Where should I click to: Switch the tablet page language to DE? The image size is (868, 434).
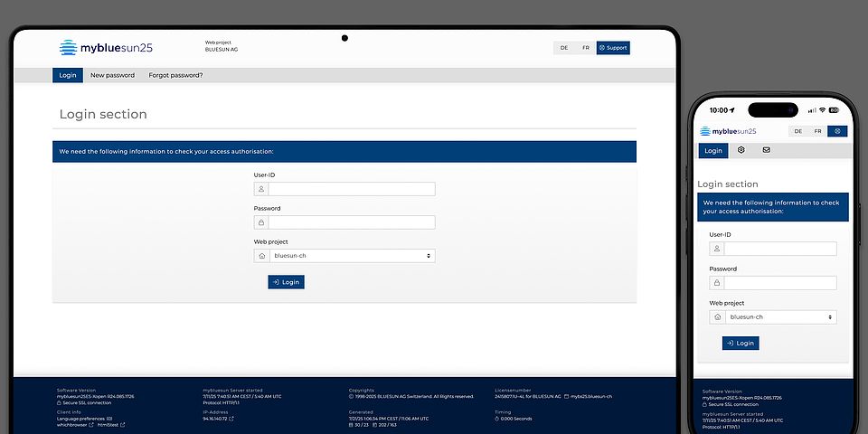pyautogui.click(x=564, y=48)
